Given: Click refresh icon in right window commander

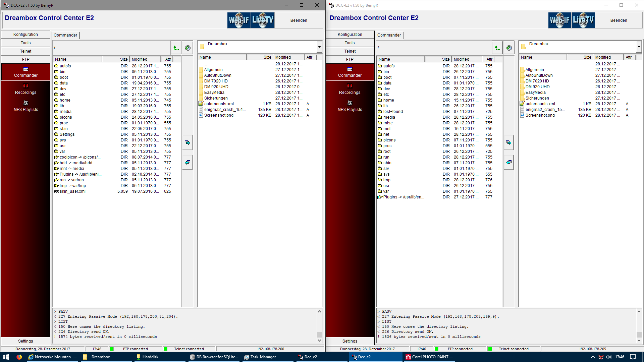Looking at the screenshot, I should tap(509, 48).
